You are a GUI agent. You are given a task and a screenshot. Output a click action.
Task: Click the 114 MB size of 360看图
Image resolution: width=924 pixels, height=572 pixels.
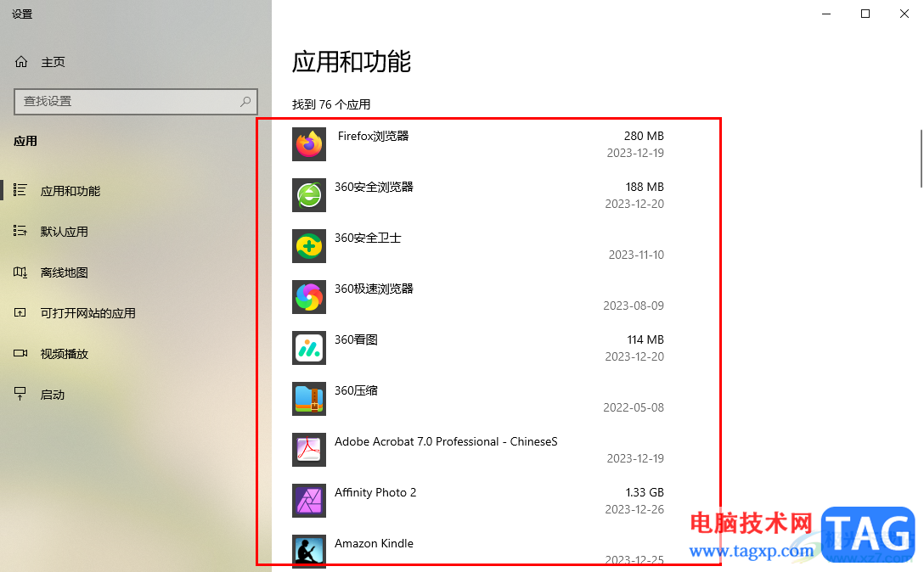pyautogui.click(x=645, y=340)
